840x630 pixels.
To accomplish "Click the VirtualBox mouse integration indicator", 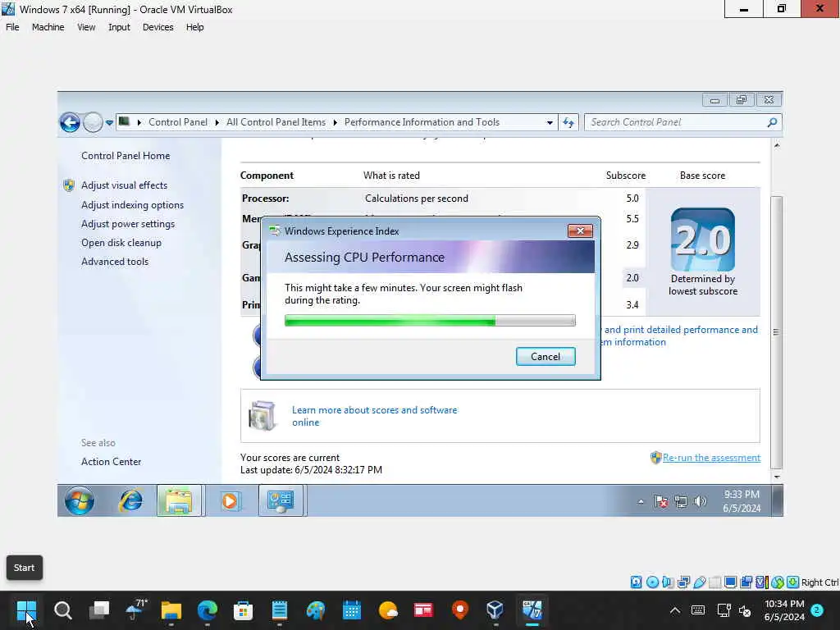I will 778,582.
